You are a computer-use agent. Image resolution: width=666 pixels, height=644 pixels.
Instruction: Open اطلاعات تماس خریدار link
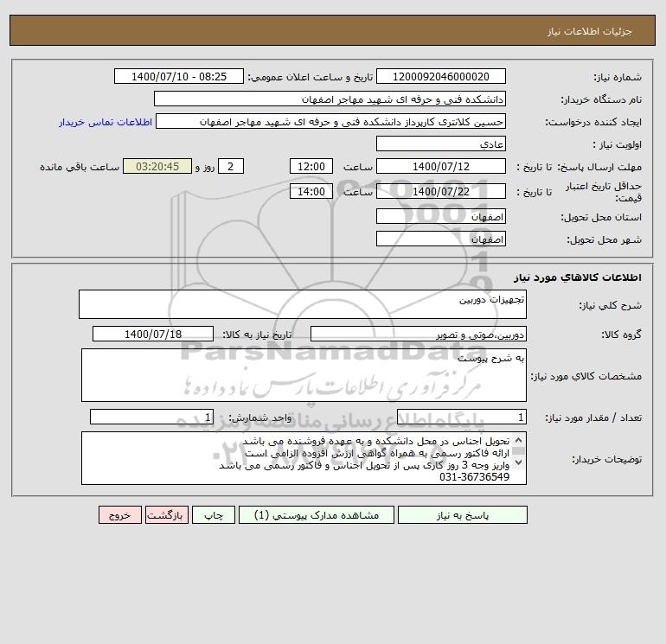coord(106,122)
